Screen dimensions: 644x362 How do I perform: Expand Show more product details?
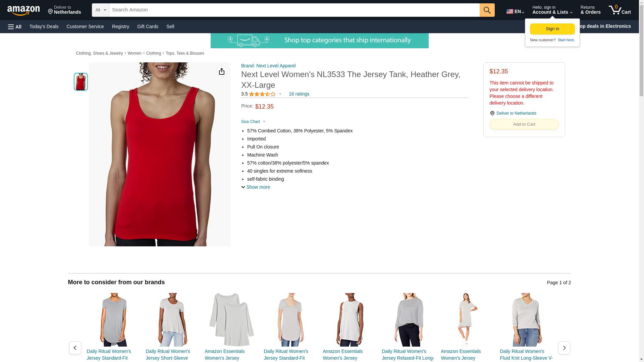pyautogui.click(x=256, y=187)
